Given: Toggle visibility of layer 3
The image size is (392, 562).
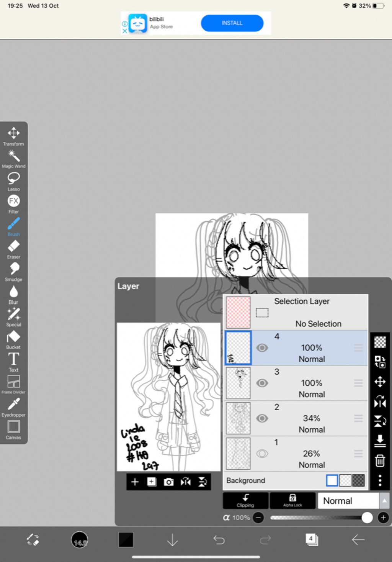Looking at the screenshot, I should pyautogui.click(x=262, y=383).
